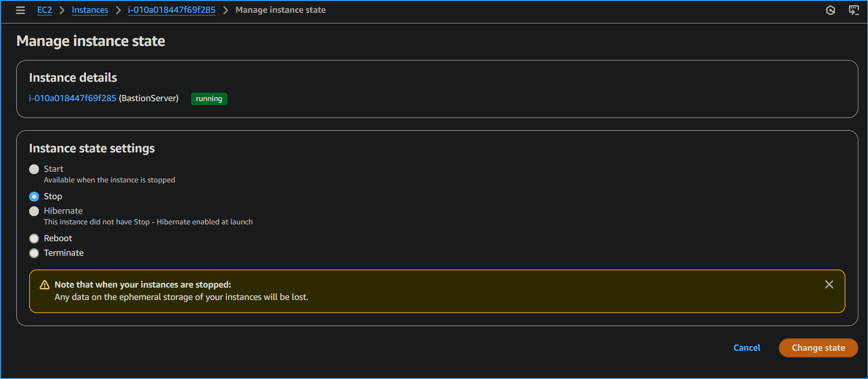This screenshot has width=868, height=379.
Task: Click the Change state button
Action: pos(818,348)
